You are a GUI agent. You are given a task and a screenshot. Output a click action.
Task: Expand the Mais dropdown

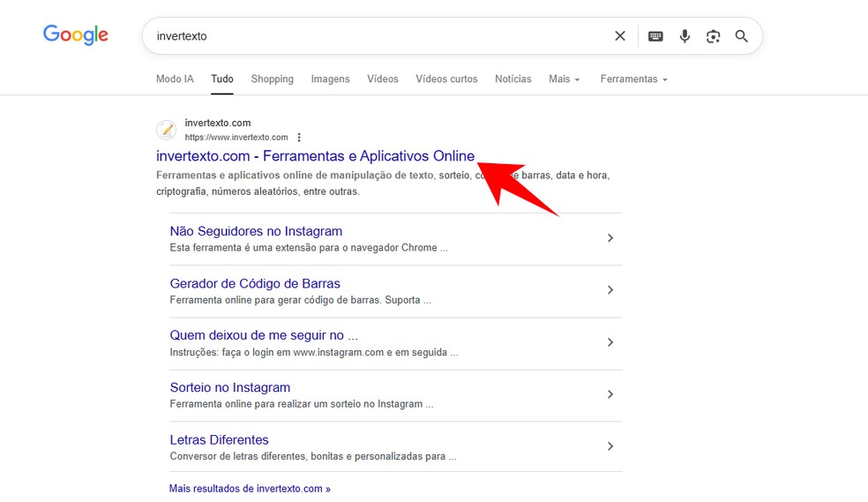click(x=564, y=79)
